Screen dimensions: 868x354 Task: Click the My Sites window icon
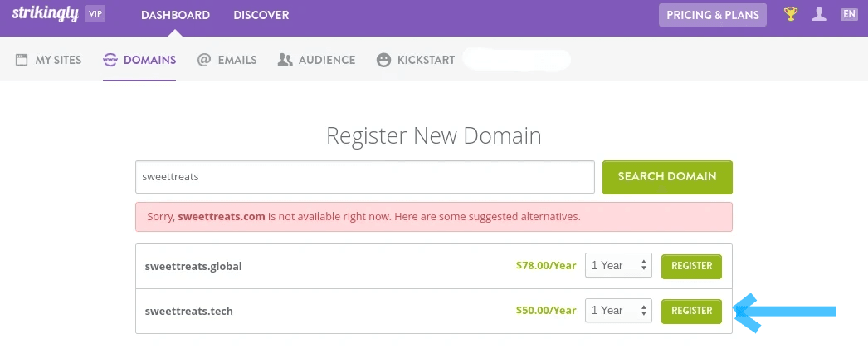(22, 60)
